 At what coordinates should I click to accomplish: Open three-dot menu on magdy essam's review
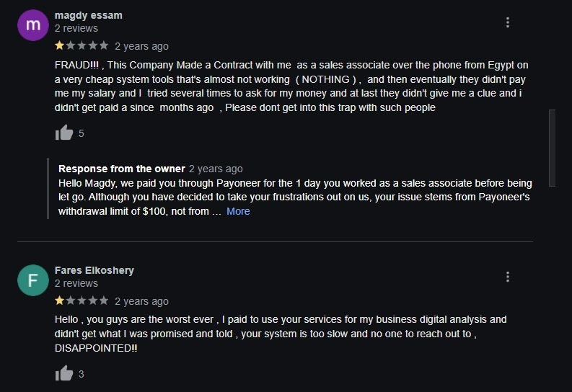click(x=508, y=22)
